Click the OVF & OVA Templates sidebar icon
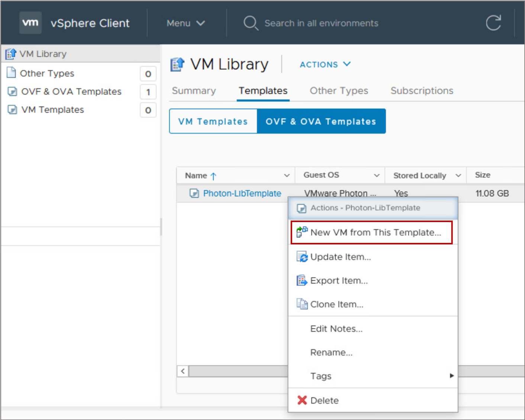This screenshot has height=420, width=525. tap(12, 92)
